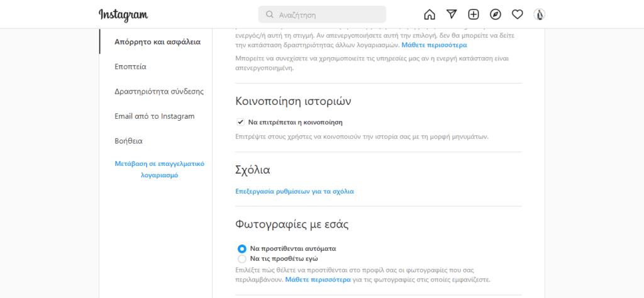
Task: Open the Explore compass icon
Action: [496, 14]
